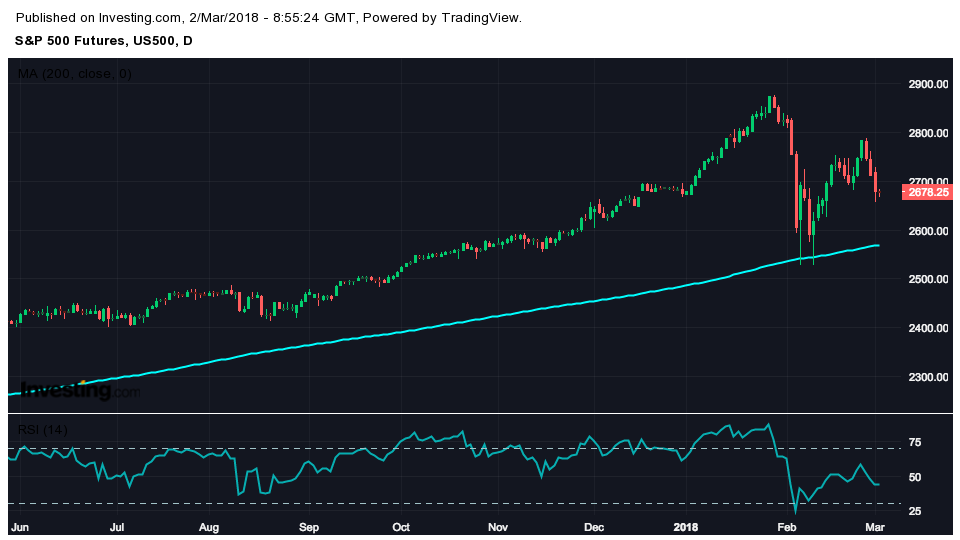Click the S&P 500 Futures chart title

tap(103, 40)
